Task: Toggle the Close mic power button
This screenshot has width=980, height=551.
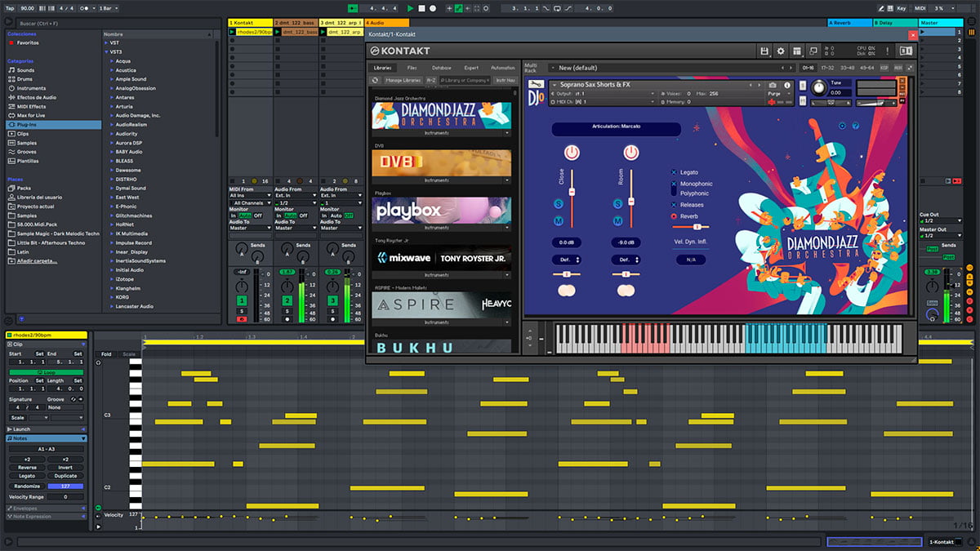Action: tap(572, 153)
